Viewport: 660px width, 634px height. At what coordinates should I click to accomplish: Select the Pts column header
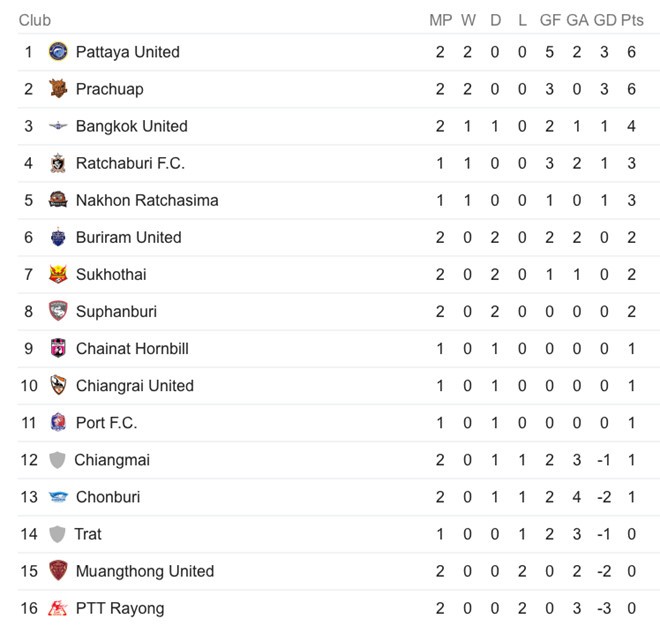[x=632, y=20]
